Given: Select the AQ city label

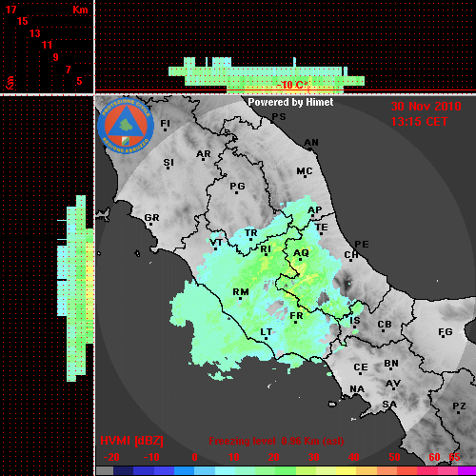Looking at the screenshot, I should tap(301, 253).
